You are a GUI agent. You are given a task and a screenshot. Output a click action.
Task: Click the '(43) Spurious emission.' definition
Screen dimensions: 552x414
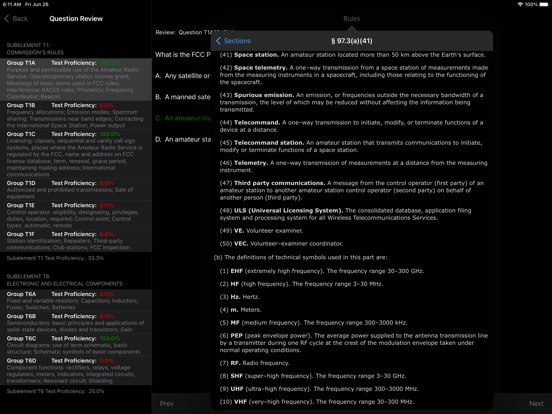[351, 102]
